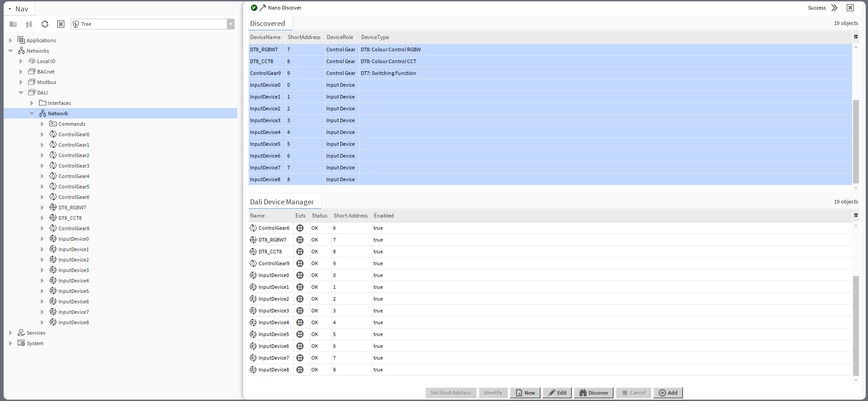868x401 pixels.
Task: Sort by DeviceRole column header
Action: pos(340,37)
